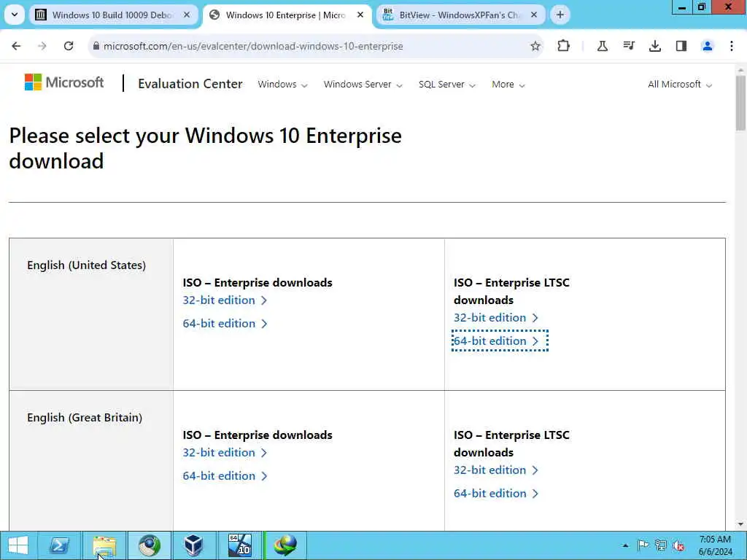This screenshot has height=560, width=747.
Task: Bookmark this page with the star icon
Action: point(535,46)
